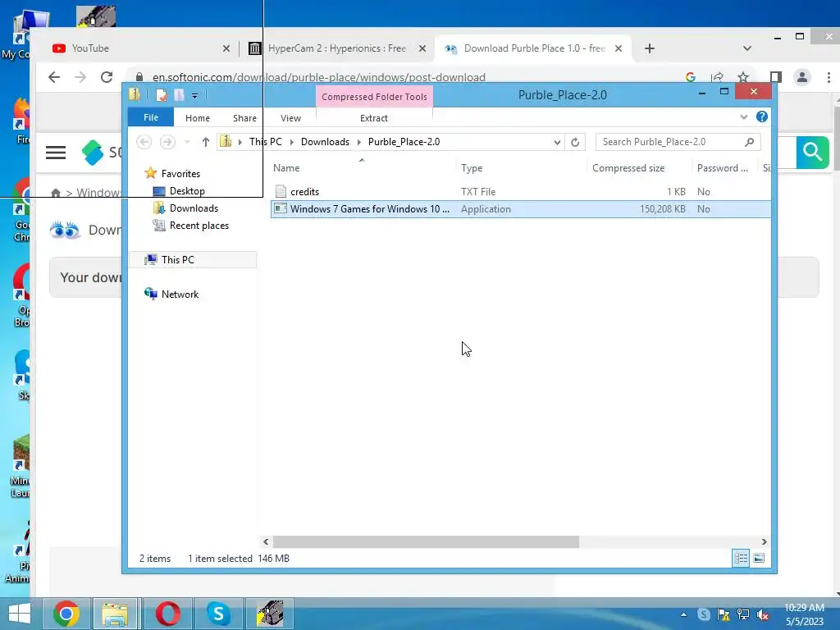Open Chrome profile avatar

[x=802, y=77]
